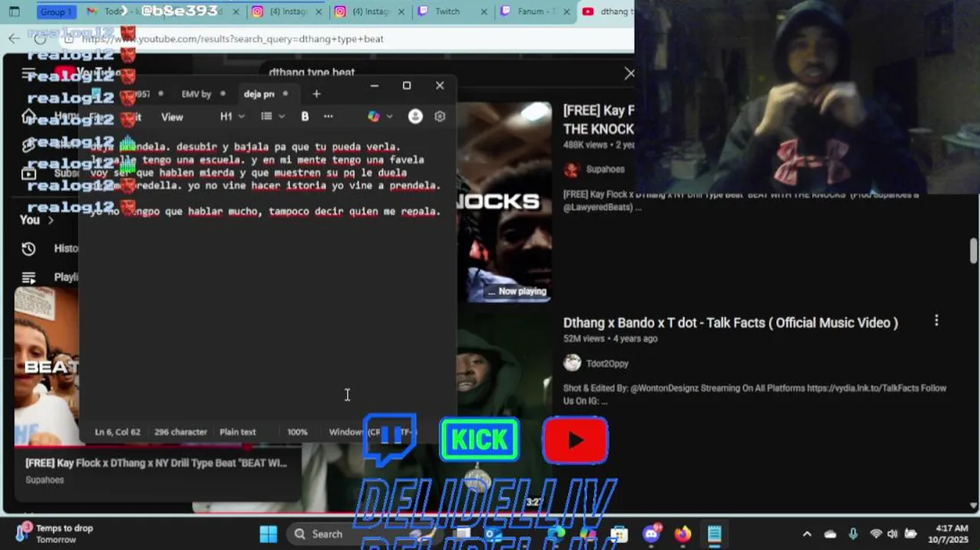Open the Talk Facts Official Music Video link
The width and height of the screenshot is (980, 550).
click(x=730, y=322)
